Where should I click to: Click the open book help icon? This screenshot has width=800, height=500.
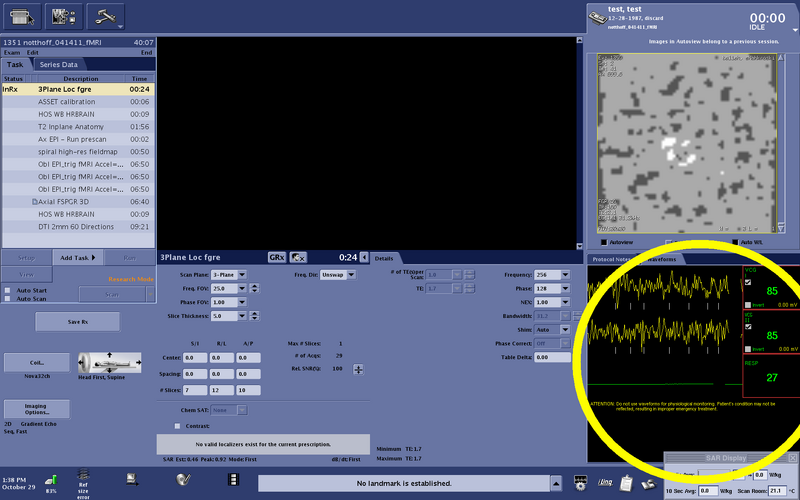point(648,483)
